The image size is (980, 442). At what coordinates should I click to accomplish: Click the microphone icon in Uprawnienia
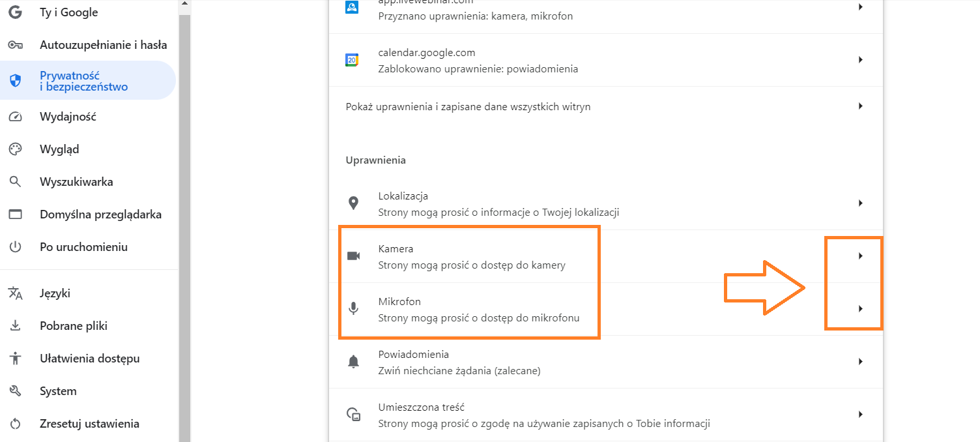point(353,309)
